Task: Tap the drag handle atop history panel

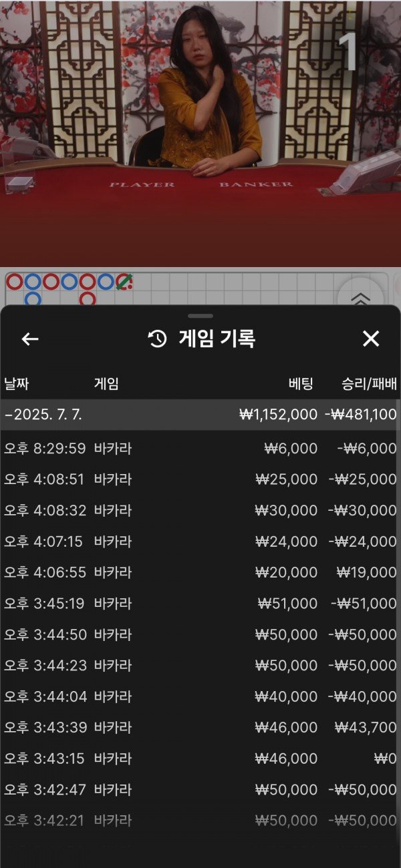Action: point(200,316)
